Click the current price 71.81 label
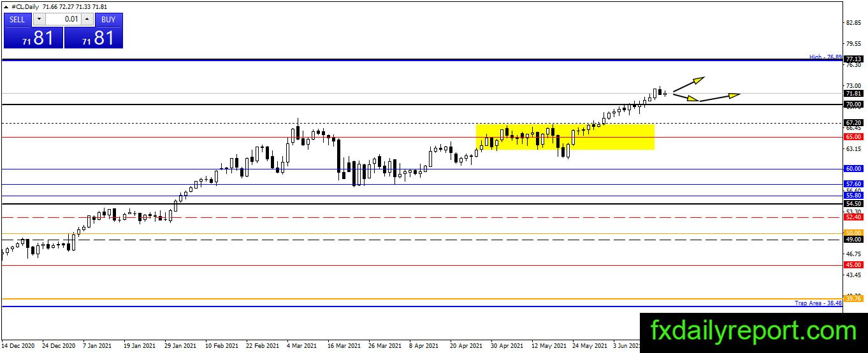This screenshot has width=868, height=353. click(x=853, y=93)
